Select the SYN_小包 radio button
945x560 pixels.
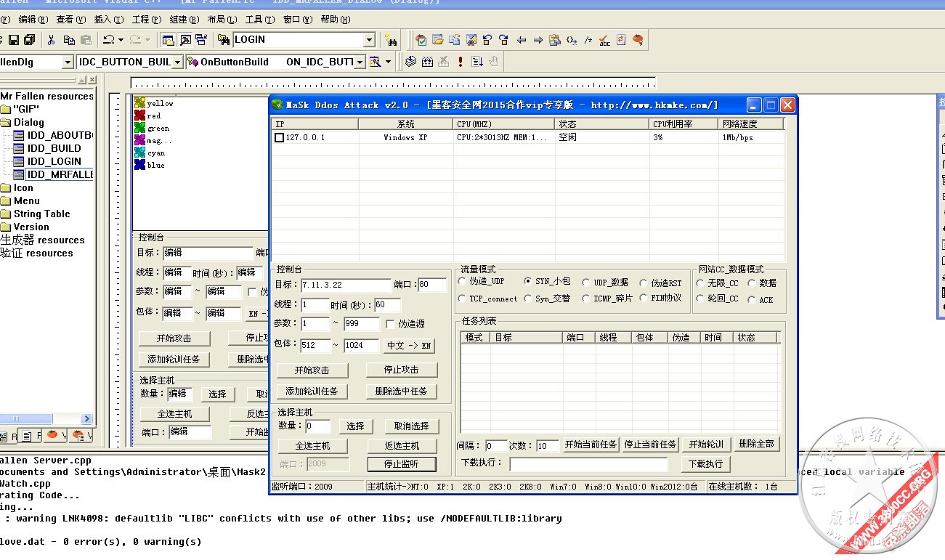click(x=528, y=281)
